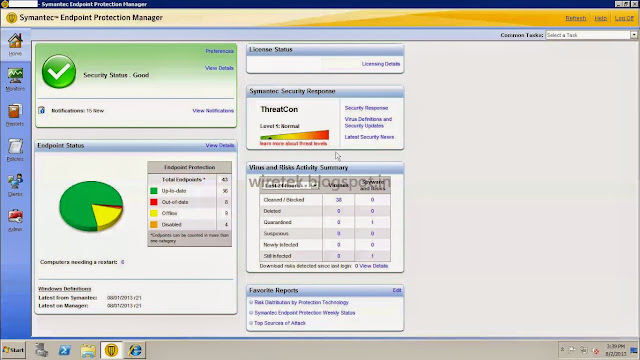
Task: Open the Reports section icon
Action: tap(15, 111)
